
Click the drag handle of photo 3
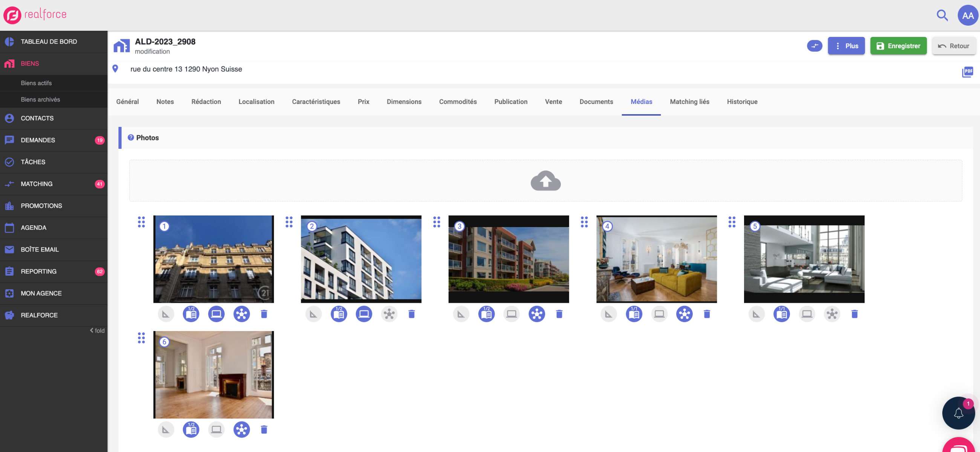(x=436, y=222)
